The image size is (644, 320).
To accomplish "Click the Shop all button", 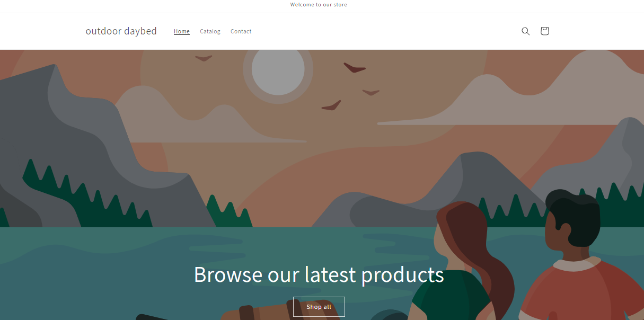I will point(319,307).
